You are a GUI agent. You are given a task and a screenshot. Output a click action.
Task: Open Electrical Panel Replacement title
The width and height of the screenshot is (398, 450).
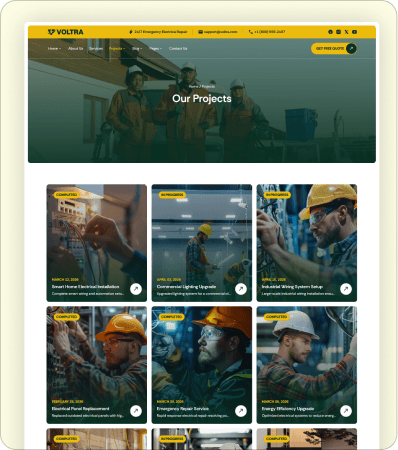[x=80, y=409]
